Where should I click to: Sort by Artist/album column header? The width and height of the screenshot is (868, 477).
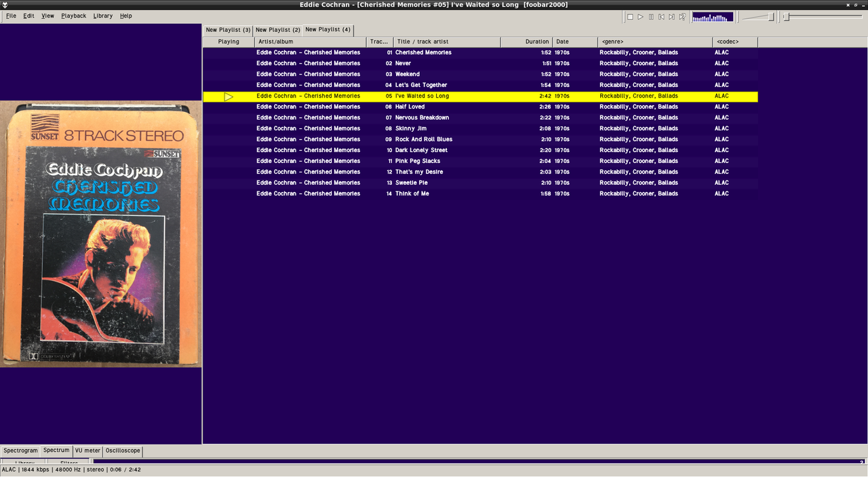[x=311, y=42]
